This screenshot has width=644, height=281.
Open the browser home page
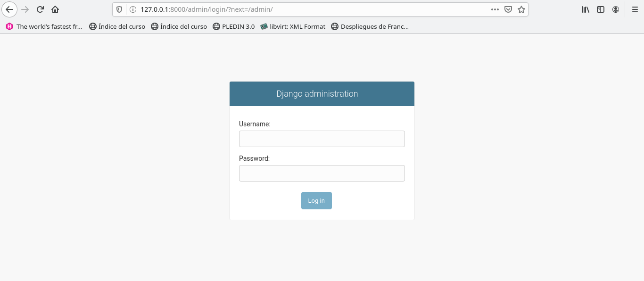pyautogui.click(x=55, y=9)
